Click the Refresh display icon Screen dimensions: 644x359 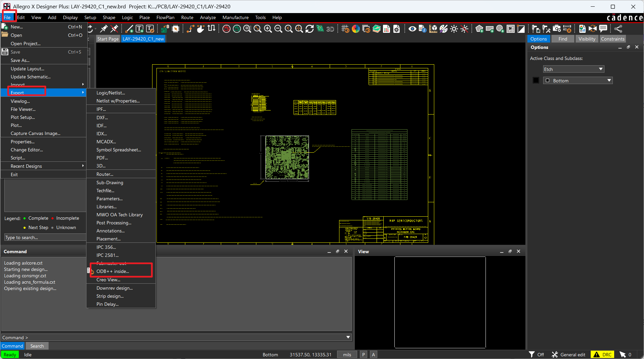coord(310,29)
